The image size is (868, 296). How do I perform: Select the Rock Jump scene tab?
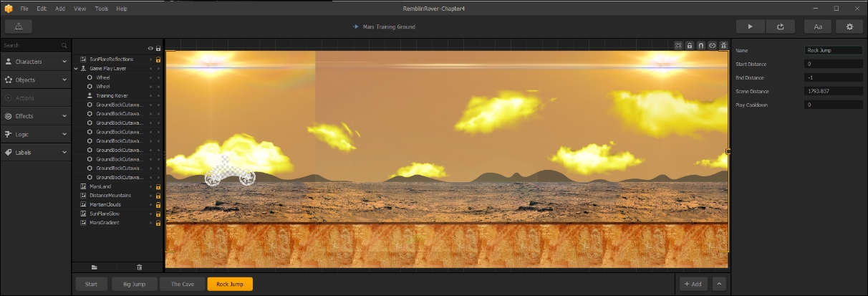[230, 284]
